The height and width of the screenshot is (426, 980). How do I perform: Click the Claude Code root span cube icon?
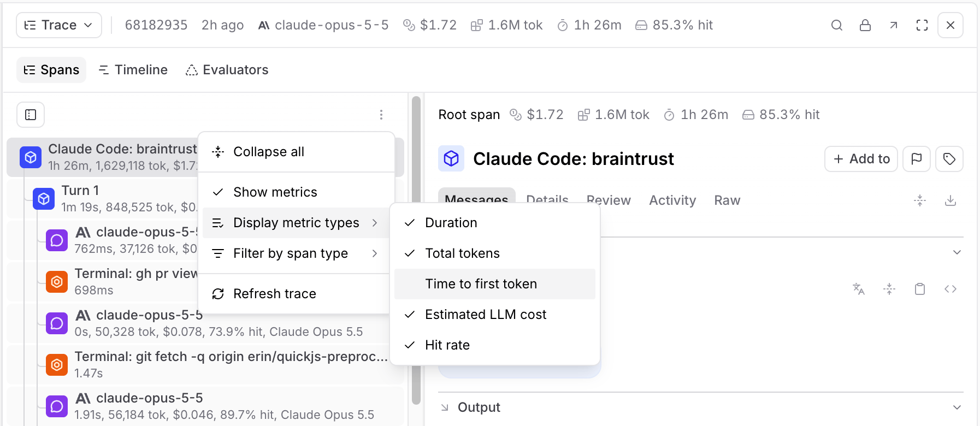pos(31,157)
